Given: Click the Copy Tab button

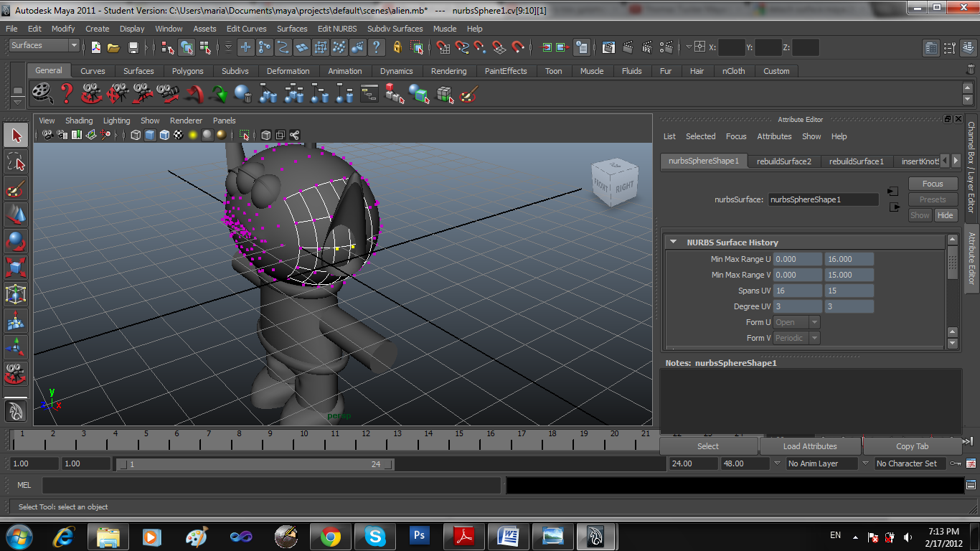Looking at the screenshot, I should [913, 446].
